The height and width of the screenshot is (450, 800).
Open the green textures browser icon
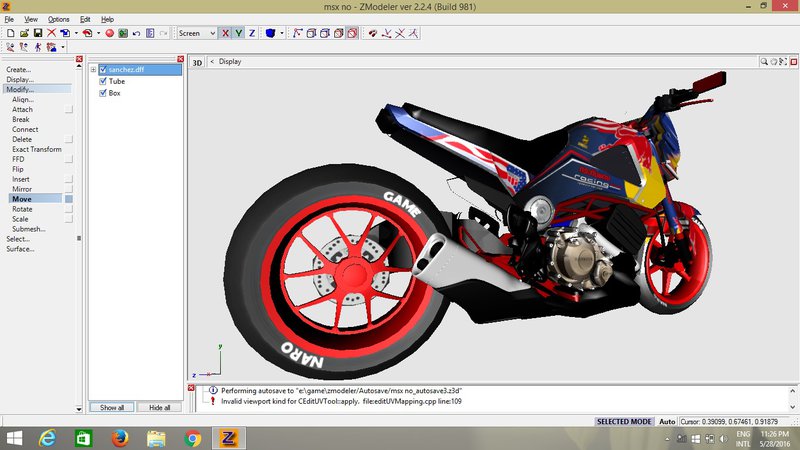coord(123,33)
